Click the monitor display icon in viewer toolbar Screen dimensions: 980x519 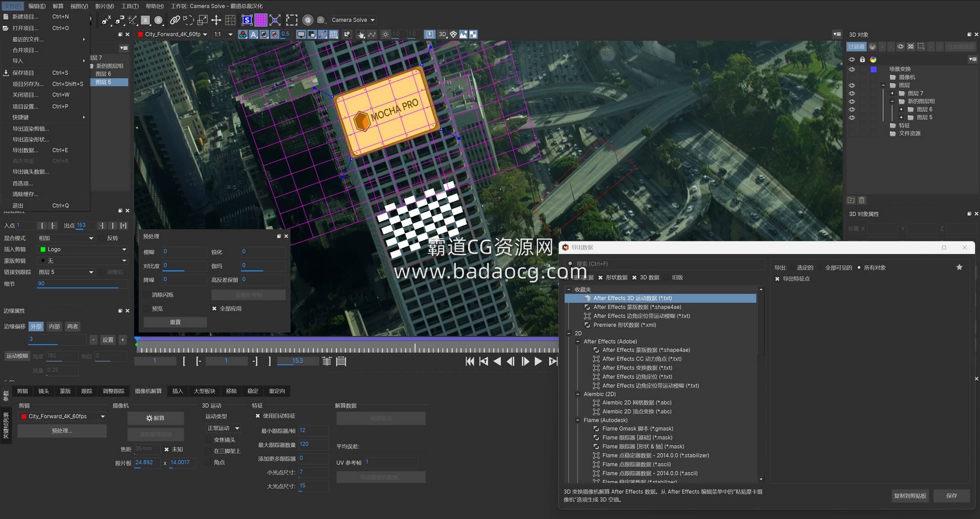point(301,34)
